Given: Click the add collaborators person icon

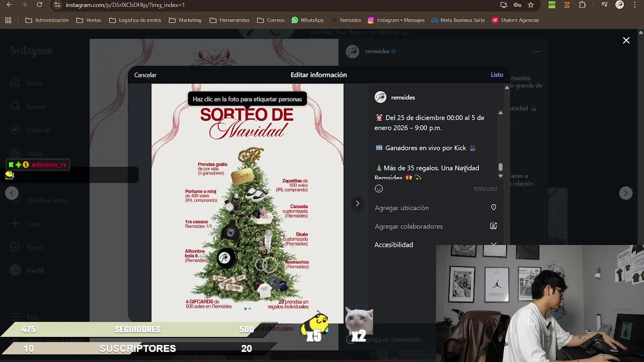Looking at the screenshot, I should click(x=494, y=226).
